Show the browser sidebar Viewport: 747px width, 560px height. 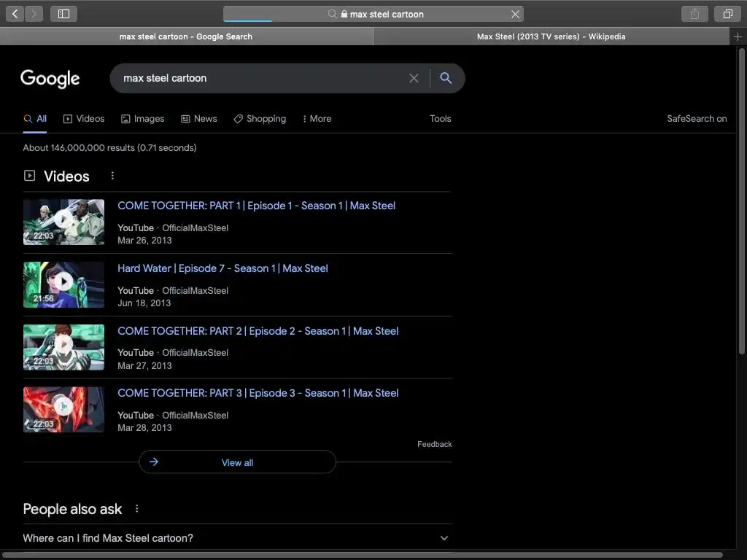64,14
